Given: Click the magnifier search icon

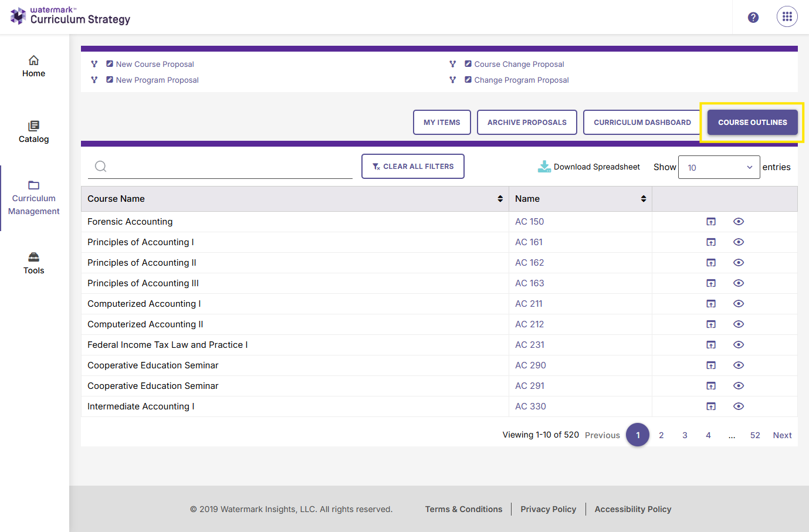Looking at the screenshot, I should [x=101, y=167].
